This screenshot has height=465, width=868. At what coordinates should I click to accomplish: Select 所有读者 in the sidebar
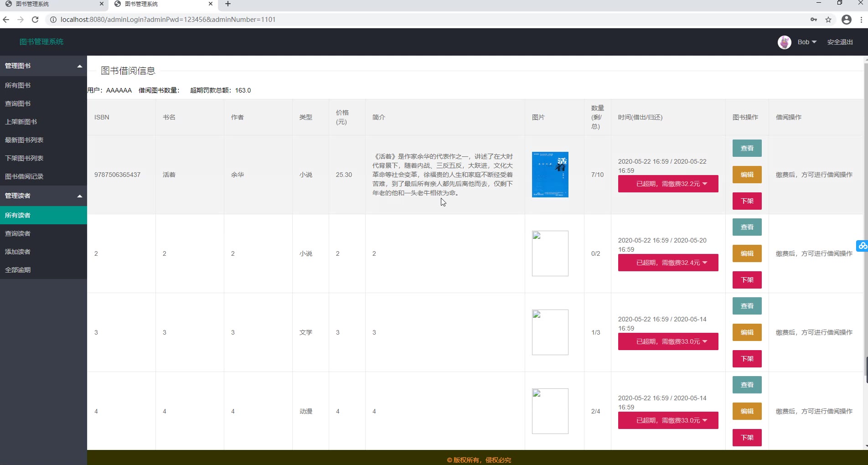pyautogui.click(x=43, y=215)
